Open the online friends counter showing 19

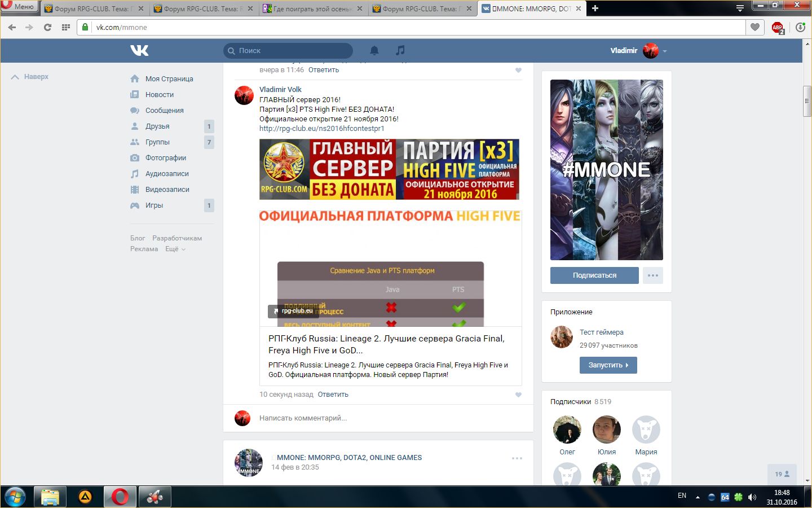coord(782,474)
